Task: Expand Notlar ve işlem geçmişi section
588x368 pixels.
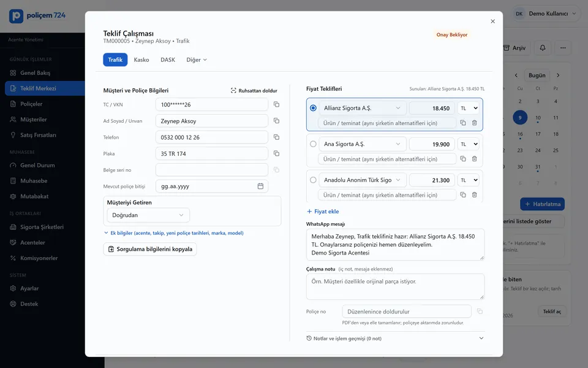Action: 395,339
